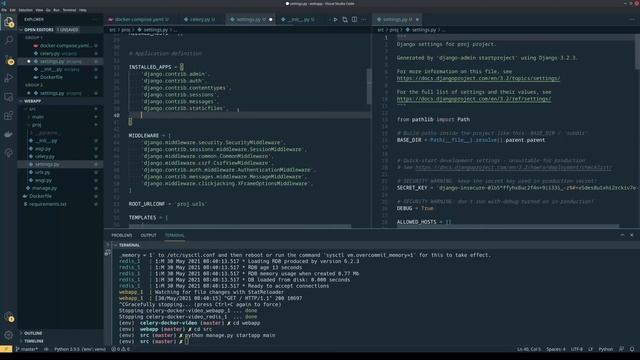Open more actions for left editor group

[364, 19]
